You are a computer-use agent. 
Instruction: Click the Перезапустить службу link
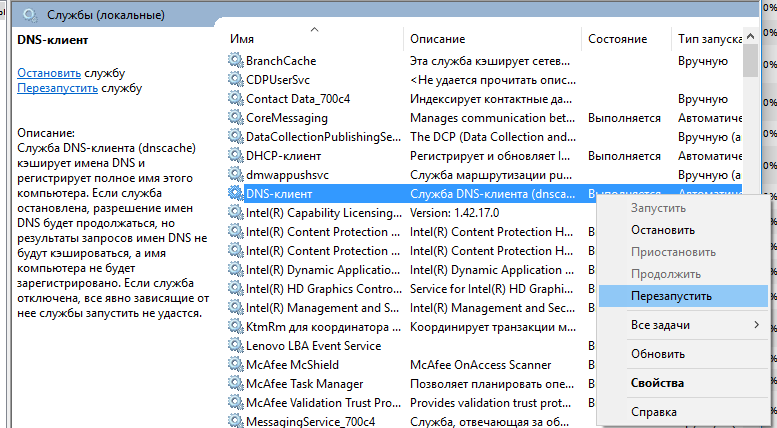tap(57, 88)
